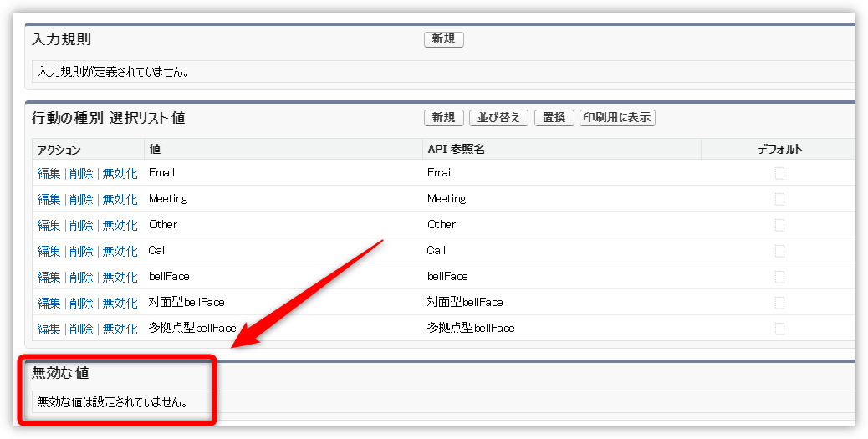Click 編集 link for Meeting row
This screenshot has width=868, height=439.
[x=49, y=199]
